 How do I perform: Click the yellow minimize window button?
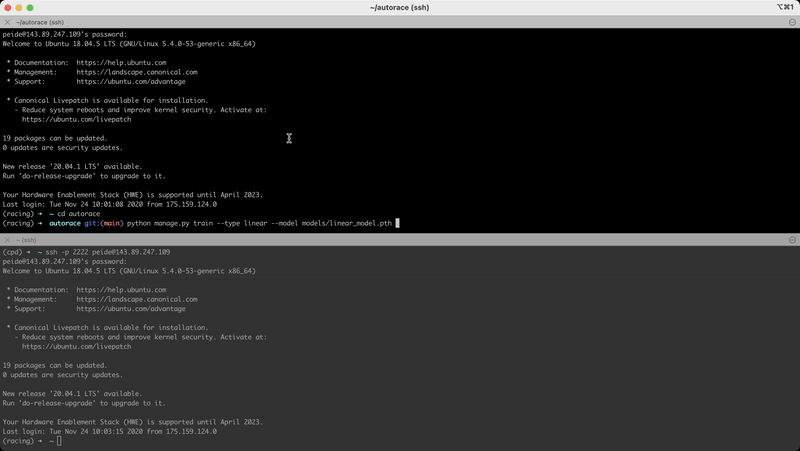click(19, 8)
